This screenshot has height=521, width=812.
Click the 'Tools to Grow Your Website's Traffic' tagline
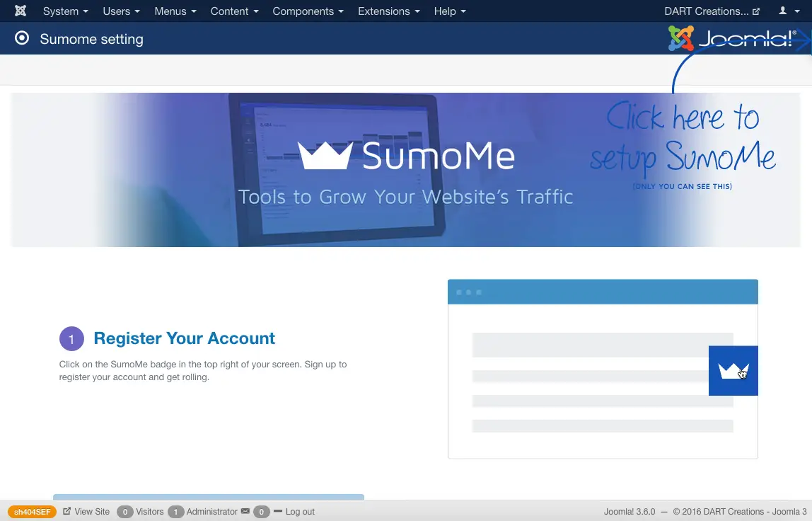pyautogui.click(x=405, y=197)
